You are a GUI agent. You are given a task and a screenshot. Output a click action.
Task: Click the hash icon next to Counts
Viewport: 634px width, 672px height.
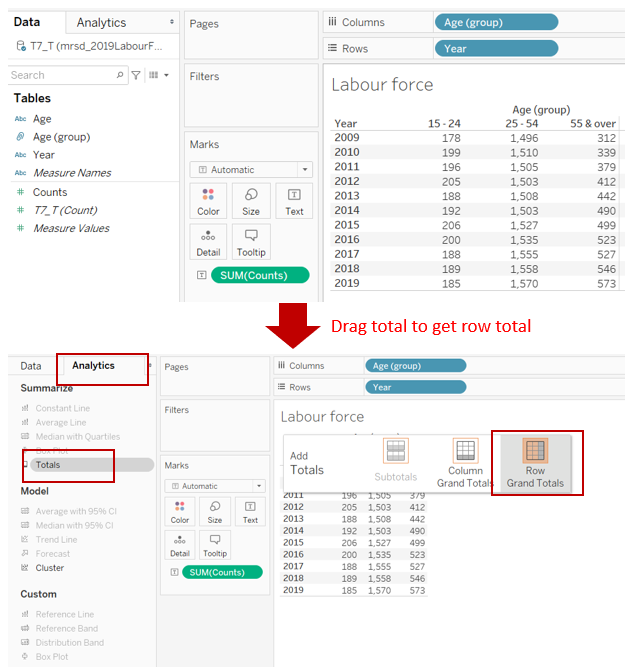coord(21,192)
